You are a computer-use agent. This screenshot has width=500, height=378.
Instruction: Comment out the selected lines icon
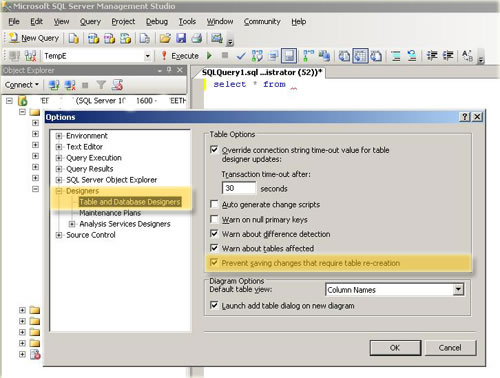coord(396,56)
